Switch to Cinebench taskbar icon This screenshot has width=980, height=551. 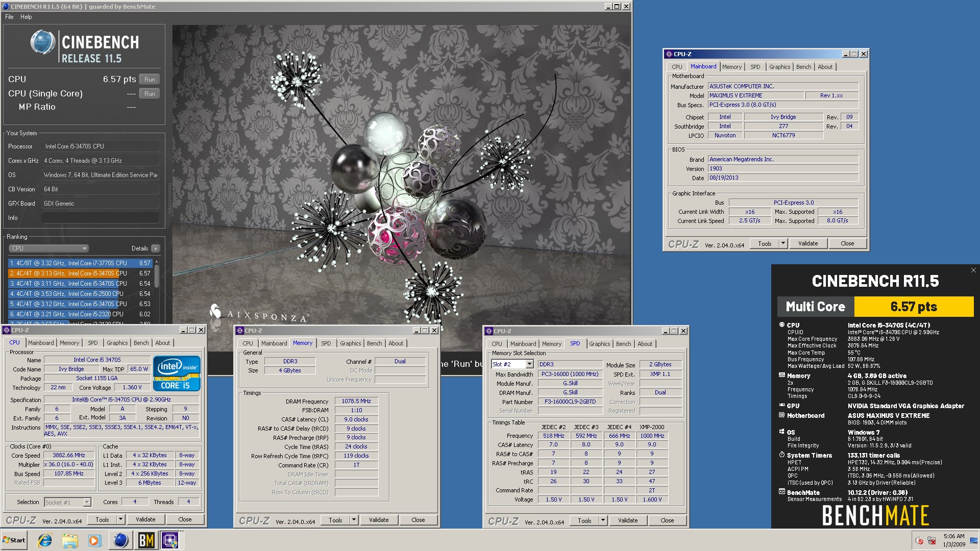(x=120, y=540)
